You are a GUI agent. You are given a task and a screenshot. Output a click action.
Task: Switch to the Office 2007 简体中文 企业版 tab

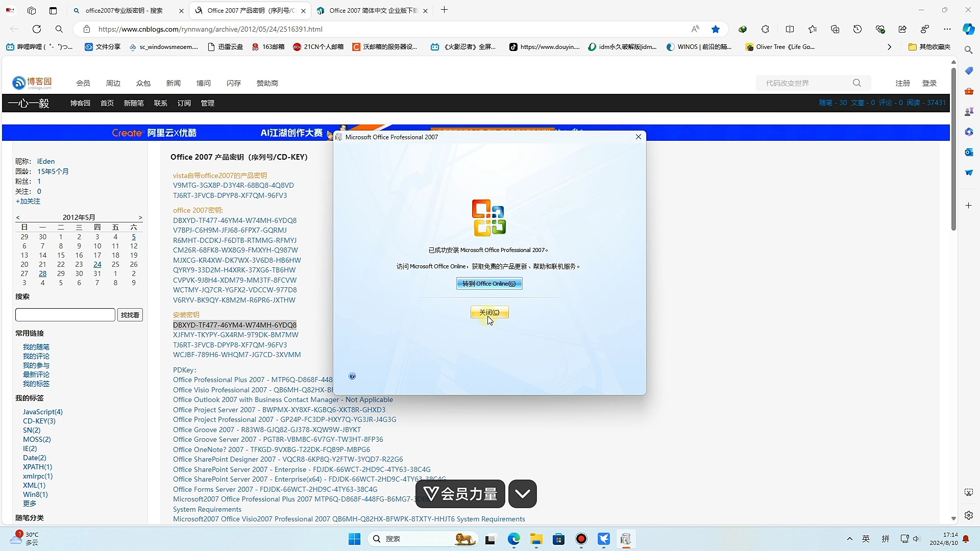point(372,10)
